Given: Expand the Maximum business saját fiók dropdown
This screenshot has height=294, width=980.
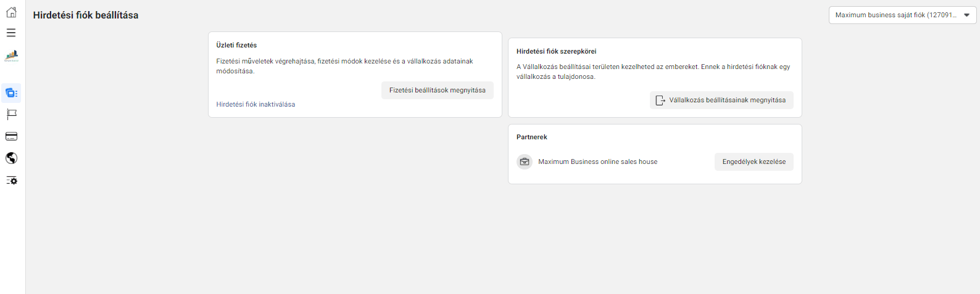Looking at the screenshot, I should [x=902, y=15].
